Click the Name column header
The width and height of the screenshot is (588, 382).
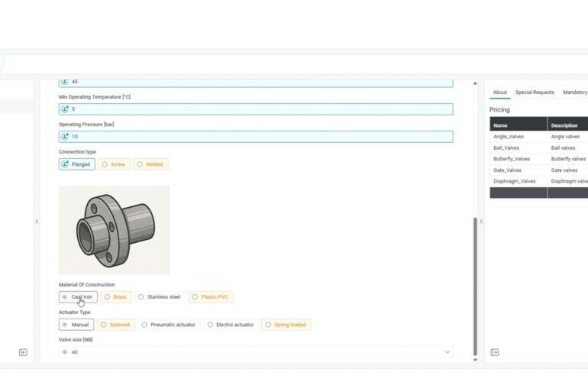coord(501,125)
